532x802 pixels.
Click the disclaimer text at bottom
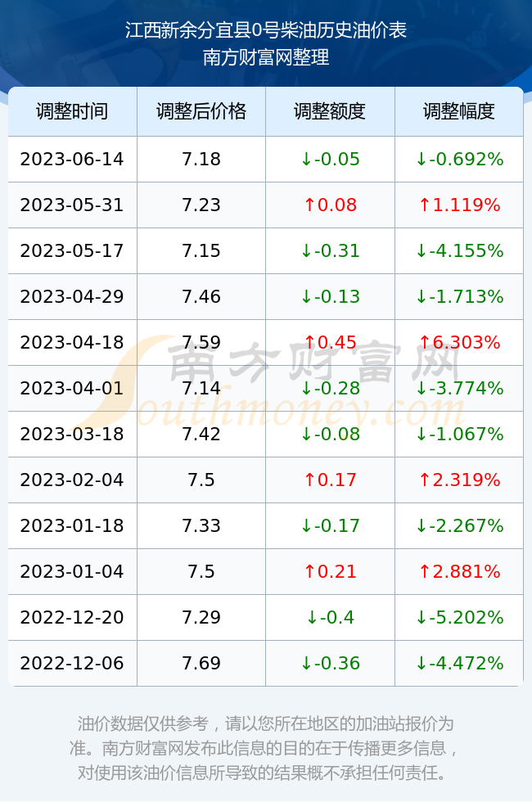click(265, 748)
